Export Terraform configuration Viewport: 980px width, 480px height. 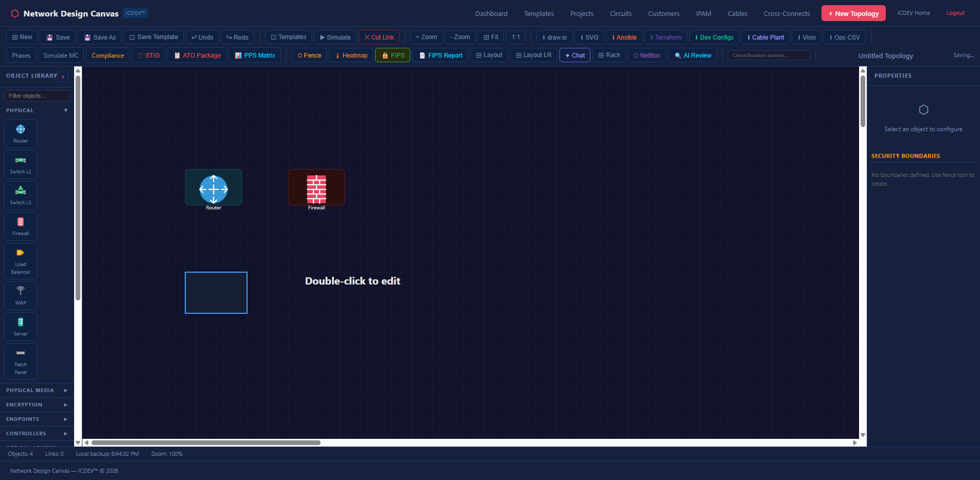[666, 38]
